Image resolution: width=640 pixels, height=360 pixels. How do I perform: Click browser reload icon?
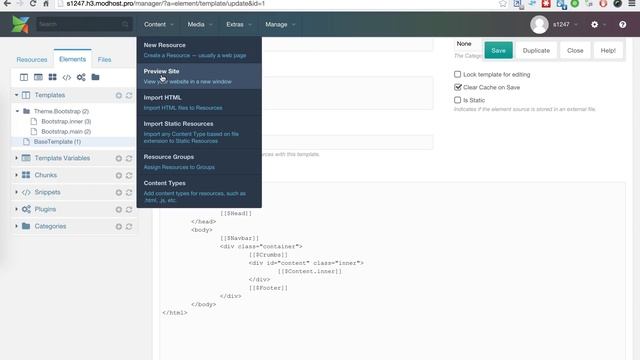pyautogui.click(x=33, y=4)
